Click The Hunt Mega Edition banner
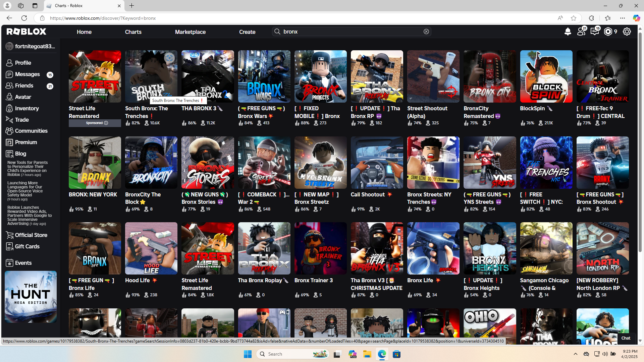 click(31, 297)
